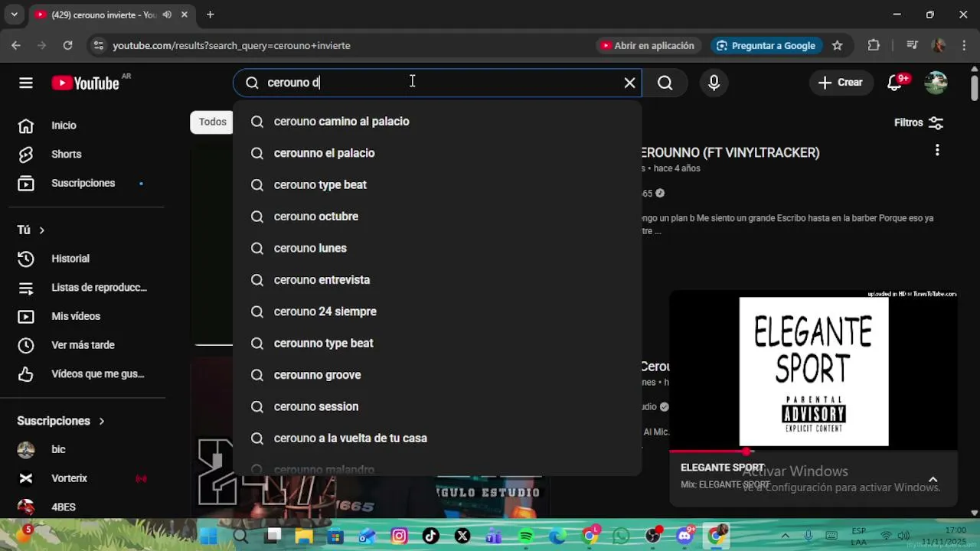Select suggestion 'cerouno octubre'

[437, 217]
